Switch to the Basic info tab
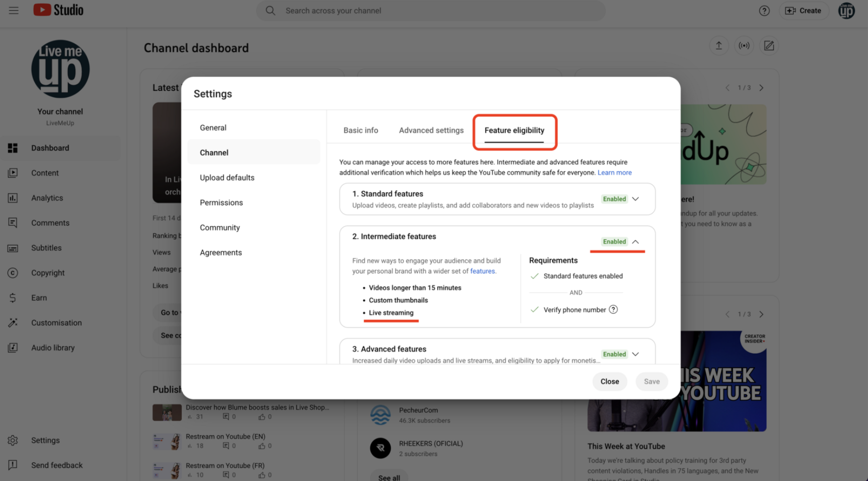This screenshot has height=481, width=868. tap(361, 130)
